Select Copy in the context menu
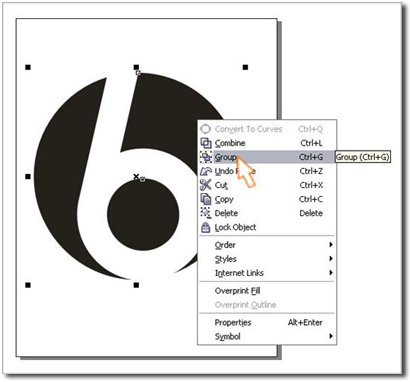410x382 pixels. coord(267,199)
